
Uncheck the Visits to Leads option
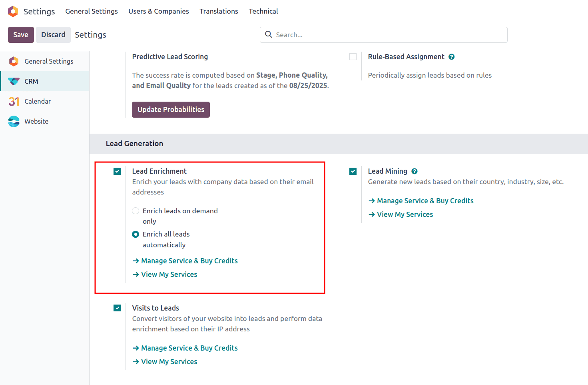tap(117, 308)
